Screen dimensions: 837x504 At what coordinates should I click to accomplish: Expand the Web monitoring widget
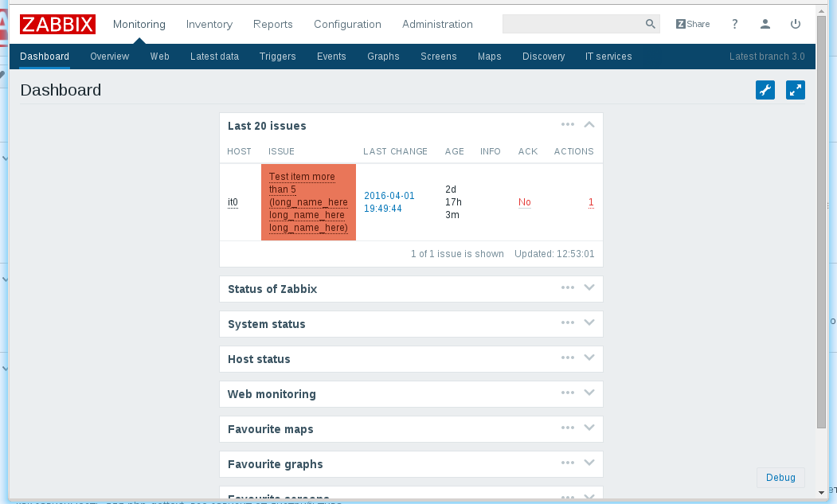(589, 393)
